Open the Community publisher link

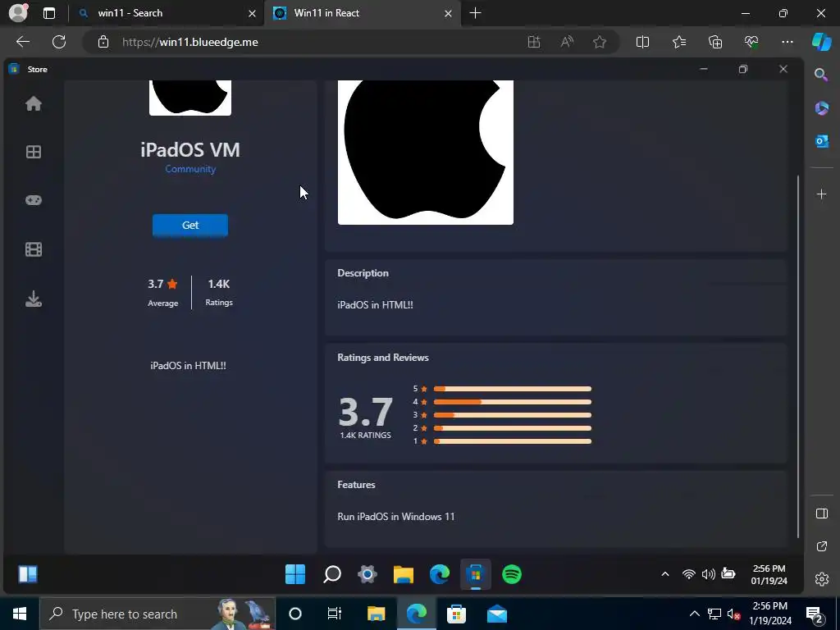coord(190,169)
